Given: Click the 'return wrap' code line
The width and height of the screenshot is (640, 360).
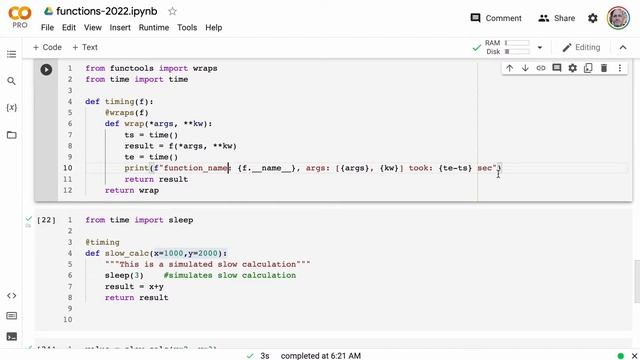Looking at the screenshot, I should pos(131,190).
